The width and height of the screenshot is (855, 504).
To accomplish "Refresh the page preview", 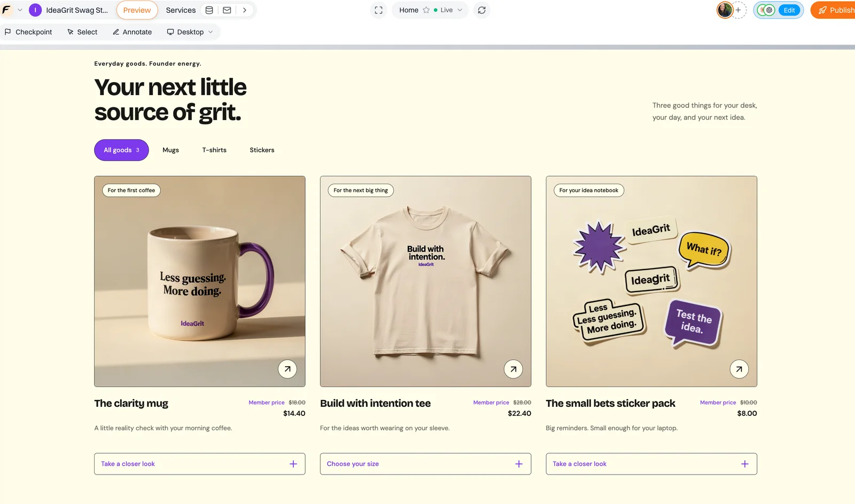I will pyautogui.click(x=481, y=10).
